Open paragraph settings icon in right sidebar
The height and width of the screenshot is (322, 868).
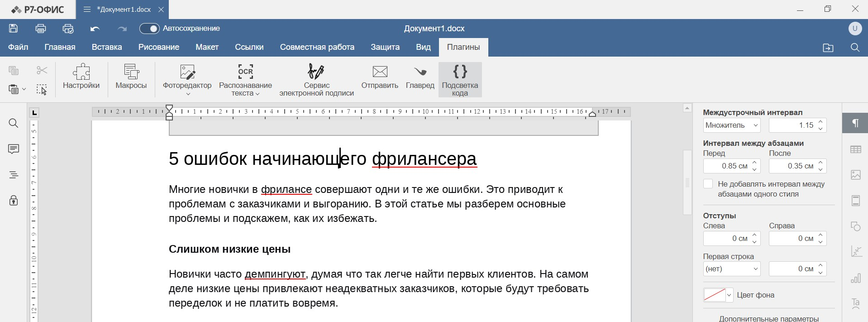(x=855, y=123)
